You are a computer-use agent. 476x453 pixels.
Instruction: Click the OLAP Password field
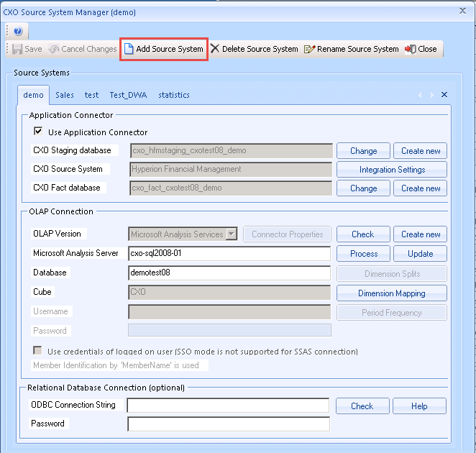[229, 330]
